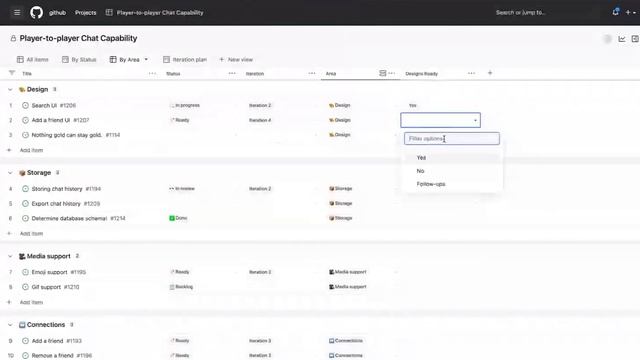This screenshot has width=640, height=360.
Task: Click Media support area cell for Emoji support
Action: pos(348,272)
